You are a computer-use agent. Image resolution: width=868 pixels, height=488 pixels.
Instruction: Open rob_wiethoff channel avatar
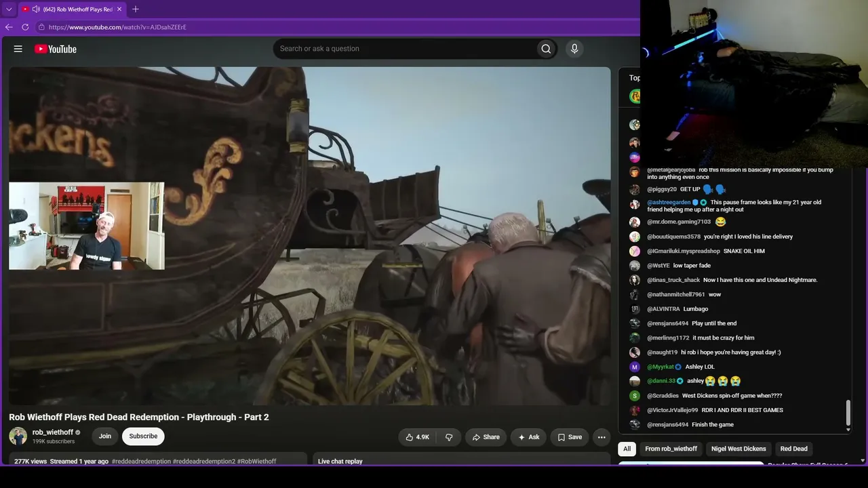[x=18, y=436]
